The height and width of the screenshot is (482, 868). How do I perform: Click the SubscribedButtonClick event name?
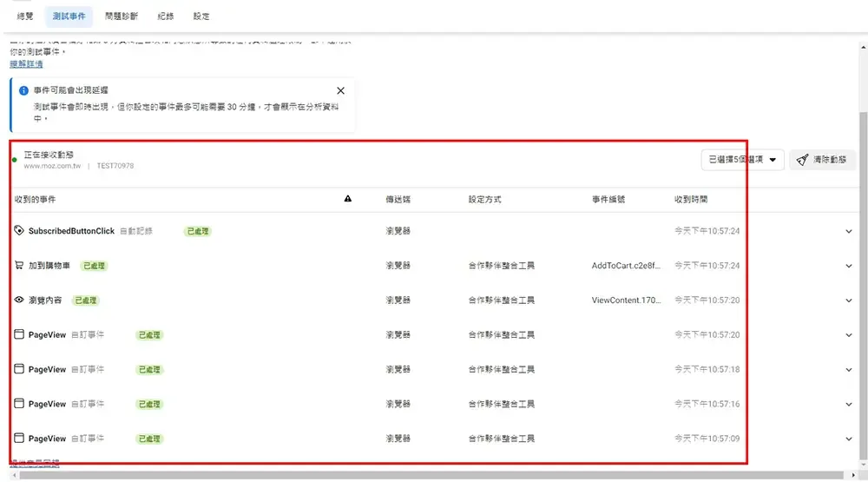pos(71,230)
